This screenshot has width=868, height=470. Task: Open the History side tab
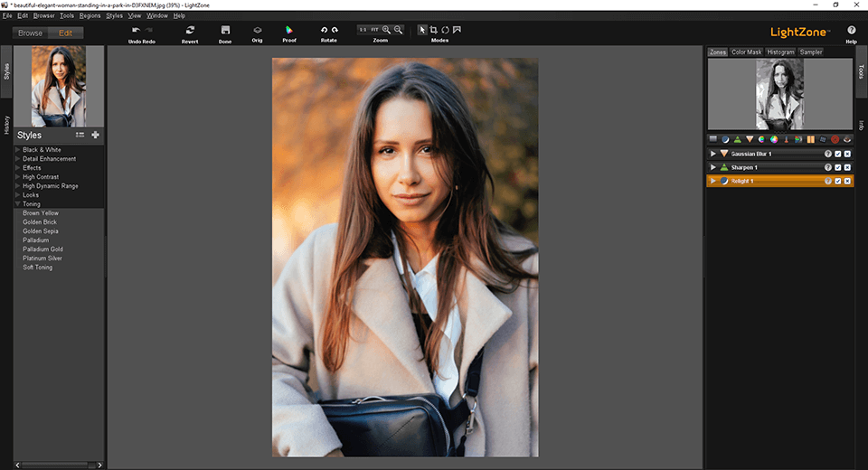(x=6, y=125)
